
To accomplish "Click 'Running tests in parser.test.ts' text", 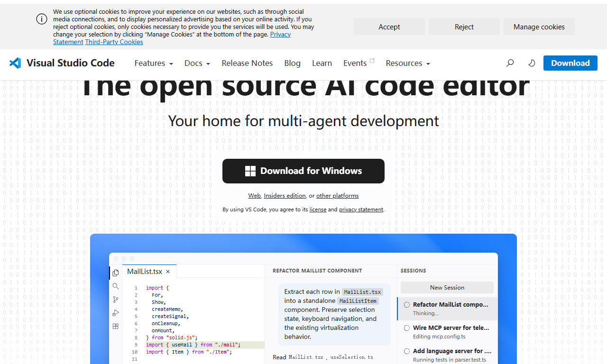I will tap(450, 360).
